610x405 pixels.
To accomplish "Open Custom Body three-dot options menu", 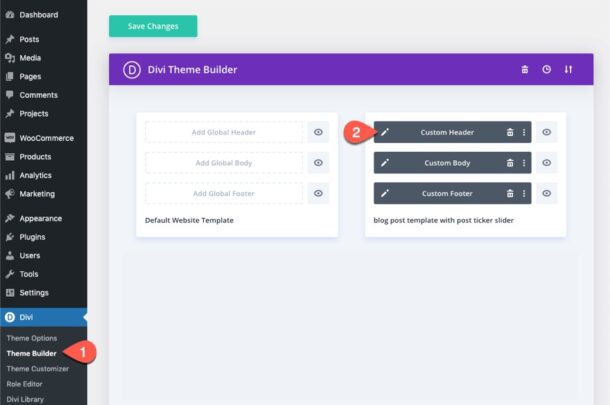I will click(524, 163).
